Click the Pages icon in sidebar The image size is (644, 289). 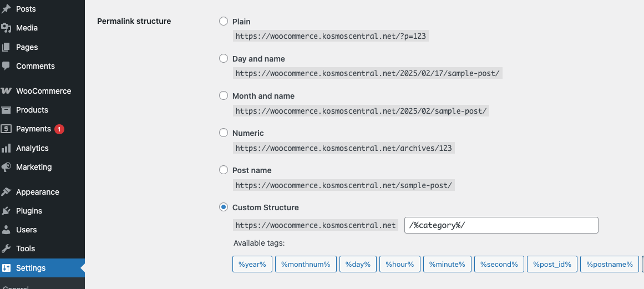[x=6, y=47]
